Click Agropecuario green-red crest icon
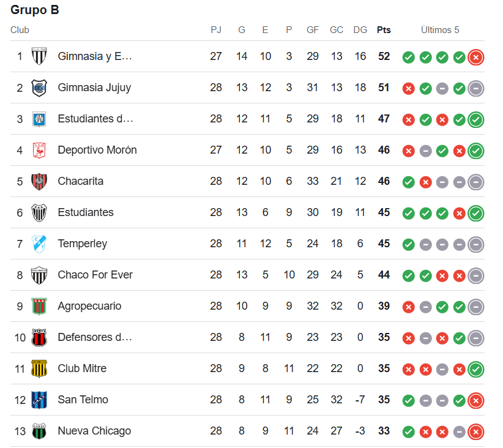503x448 pixels. [39, 306]
